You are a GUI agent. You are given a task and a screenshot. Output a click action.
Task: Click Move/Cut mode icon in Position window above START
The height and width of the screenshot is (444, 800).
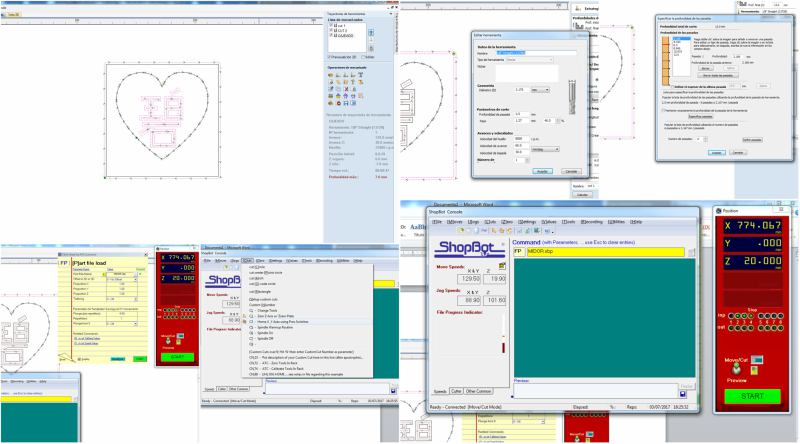(x=757, y=360)
